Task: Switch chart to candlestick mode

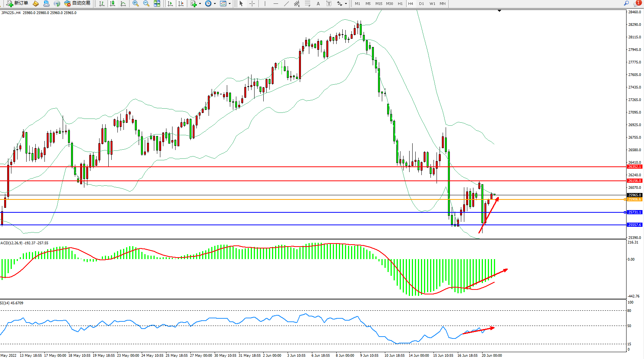Action: 112,3
